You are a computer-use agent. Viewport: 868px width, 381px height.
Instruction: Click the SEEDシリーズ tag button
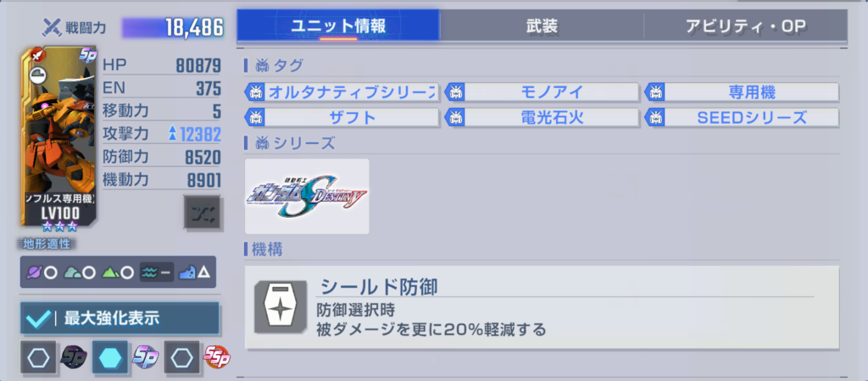click(x=743, y=117)
